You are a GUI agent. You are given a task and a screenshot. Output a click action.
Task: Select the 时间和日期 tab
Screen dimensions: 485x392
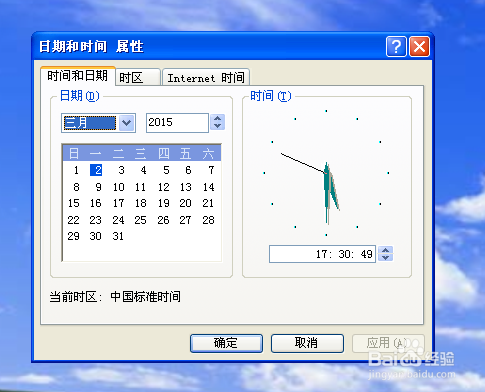click(78, 76)
